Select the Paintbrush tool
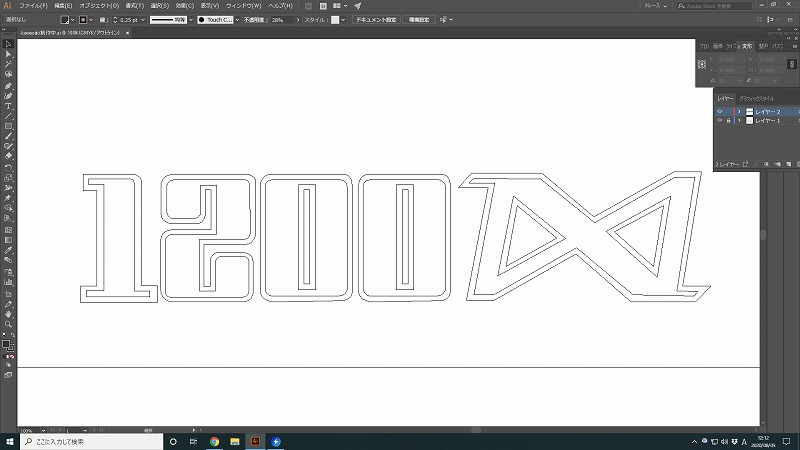 pyautogui.click(x=8, y=136)
